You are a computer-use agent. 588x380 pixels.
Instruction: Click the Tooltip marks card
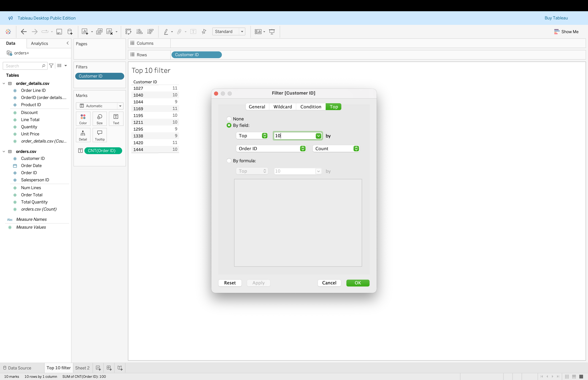pyautogui.click(x=100, y=135)
